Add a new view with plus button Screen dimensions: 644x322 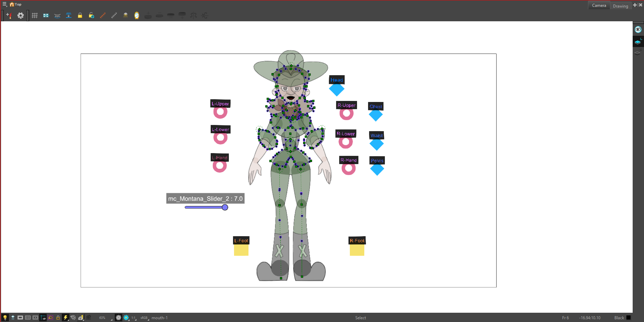[x=635, y=5]
